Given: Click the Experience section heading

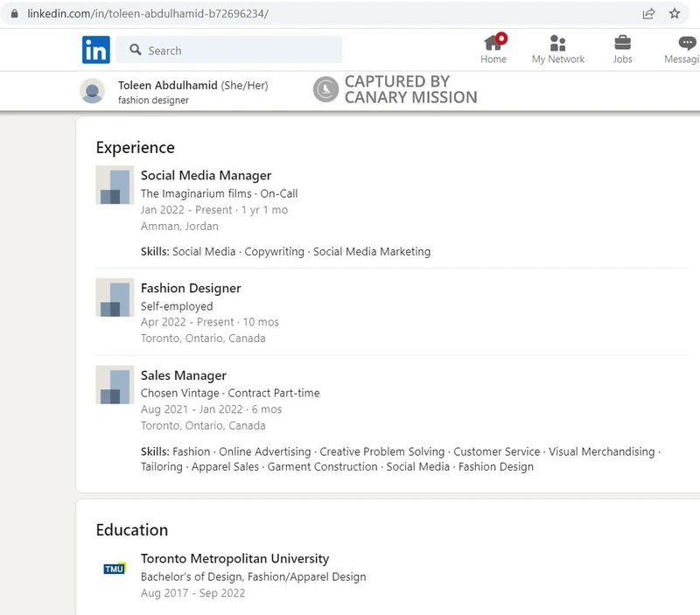Looking at the screenshot, I should pyautogui.click(x=136, y=148).
